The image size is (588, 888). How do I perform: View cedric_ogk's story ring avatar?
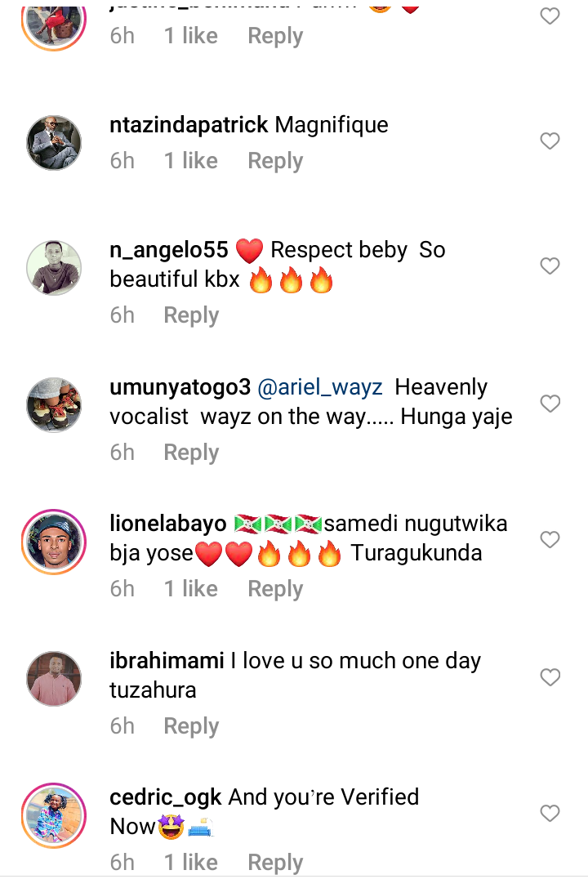pyautogui.click(x=55, y=814)
